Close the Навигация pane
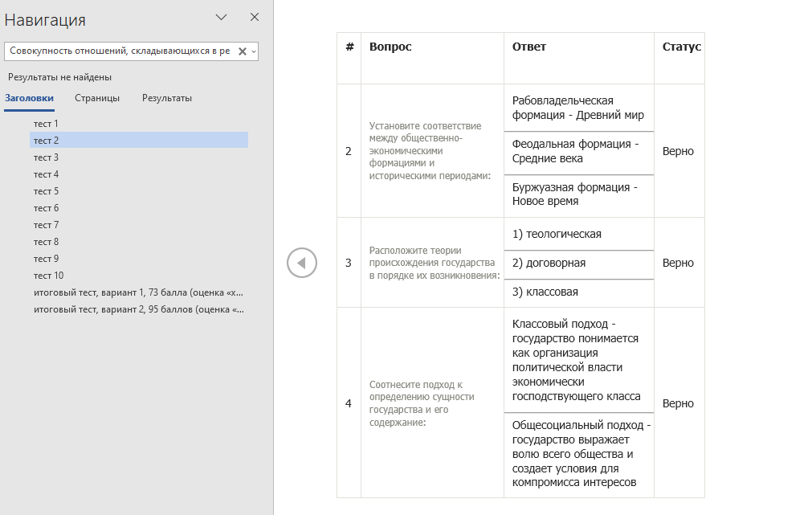The image size is (812, 515). [x=255, y=17]
